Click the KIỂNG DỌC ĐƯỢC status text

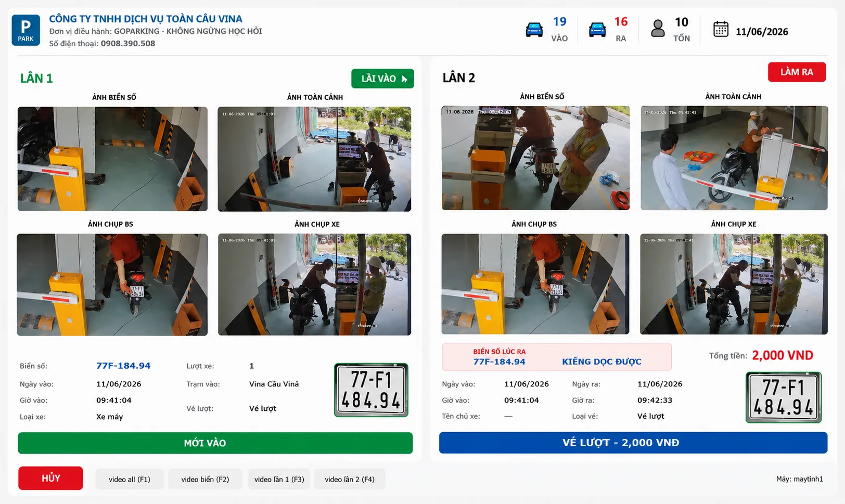coord(601,361)
